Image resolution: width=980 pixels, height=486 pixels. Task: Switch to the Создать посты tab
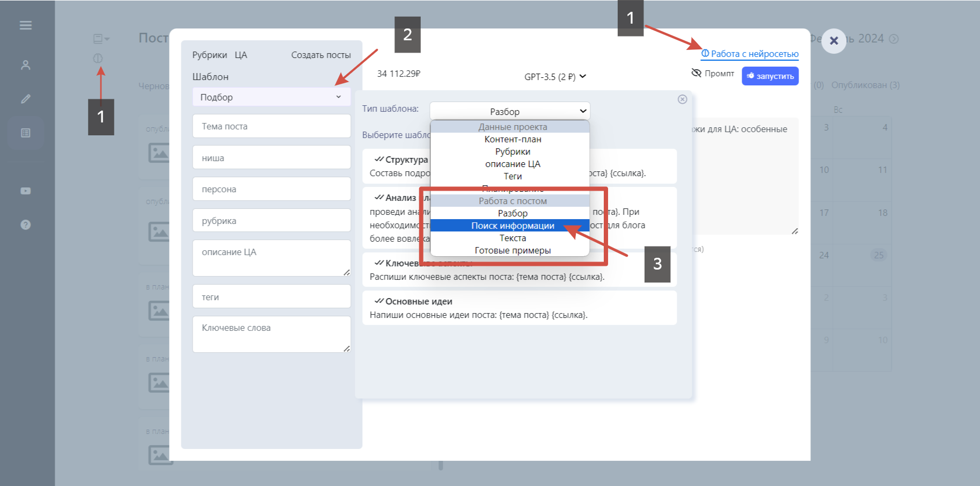click(x=321, y=55)
